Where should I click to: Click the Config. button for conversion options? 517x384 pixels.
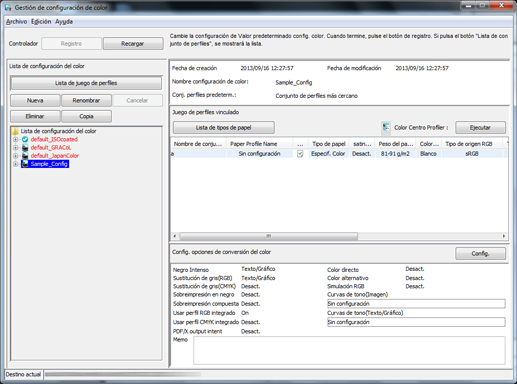(480, 254)
